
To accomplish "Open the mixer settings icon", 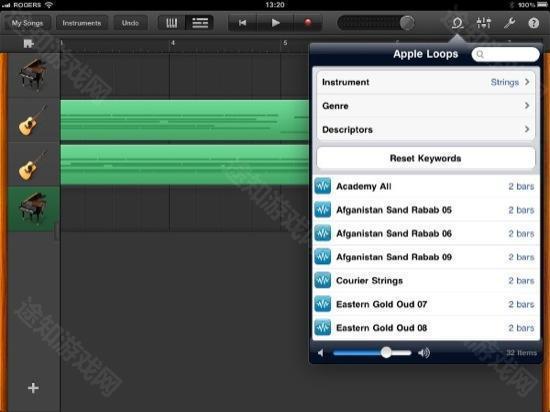I will click(484, 23).
